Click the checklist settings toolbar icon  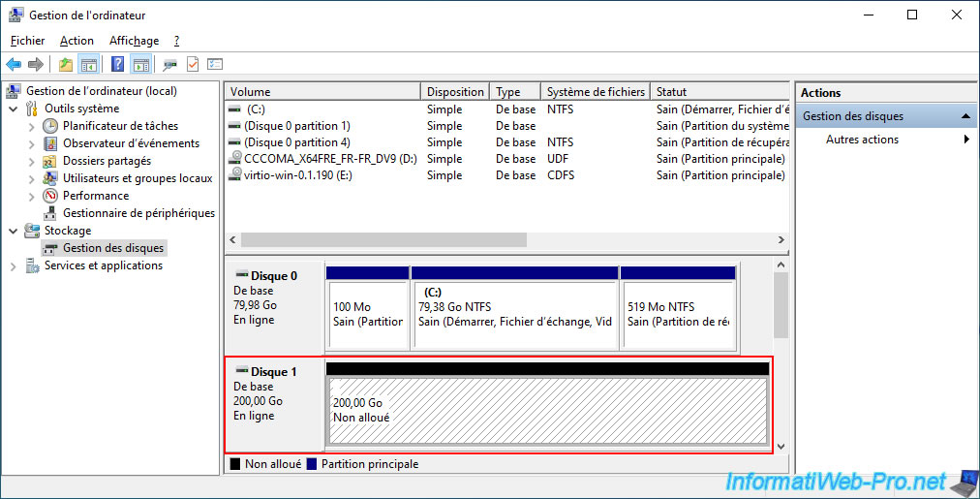coord(215,64)
